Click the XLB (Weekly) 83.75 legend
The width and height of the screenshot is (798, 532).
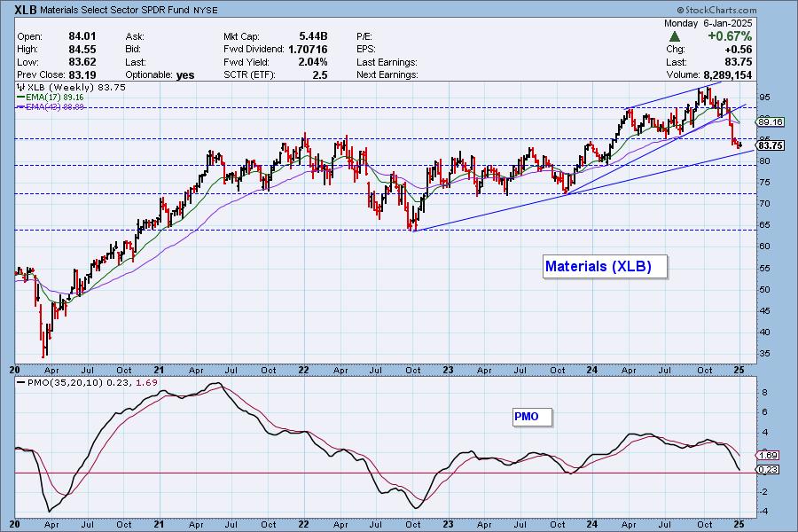(x=71, y=87)
